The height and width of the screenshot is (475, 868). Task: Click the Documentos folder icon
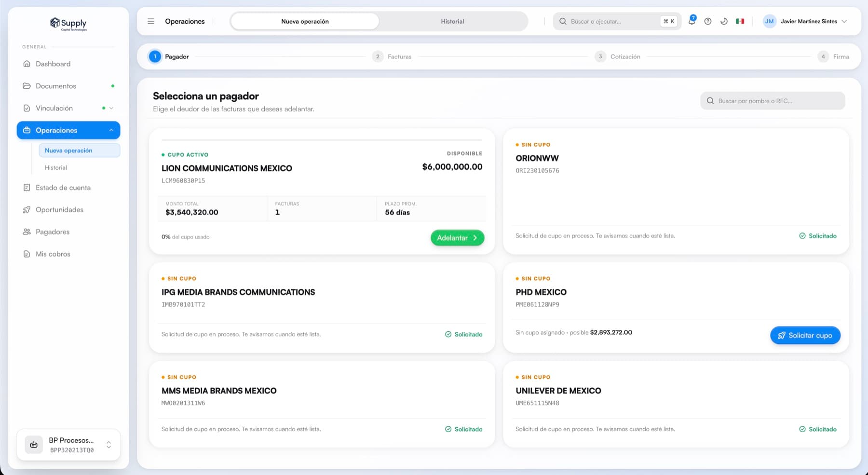(x=27, y=86)
